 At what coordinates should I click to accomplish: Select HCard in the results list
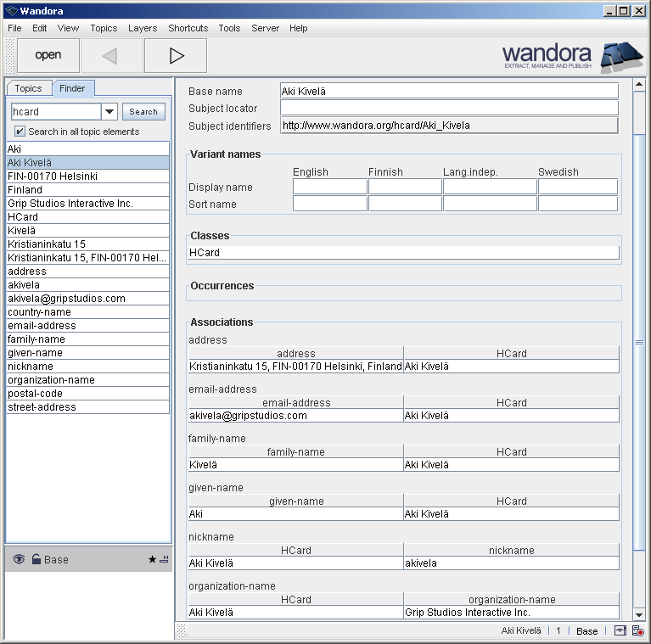[x=88, y=217]
